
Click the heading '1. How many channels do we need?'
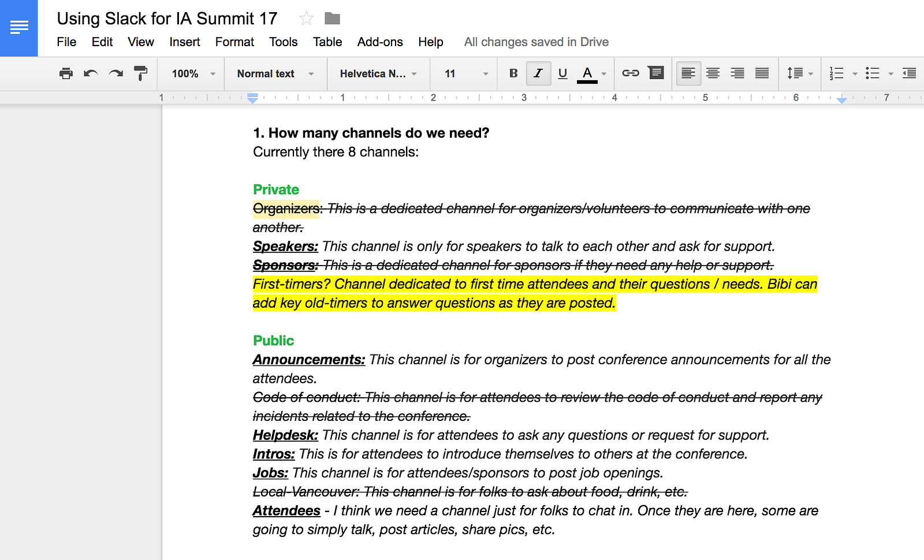[x=371, y=133]
